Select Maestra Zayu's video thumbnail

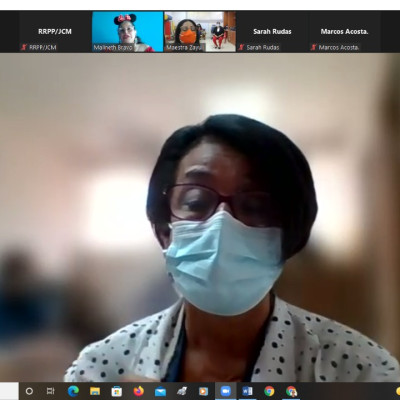point(200,32)
